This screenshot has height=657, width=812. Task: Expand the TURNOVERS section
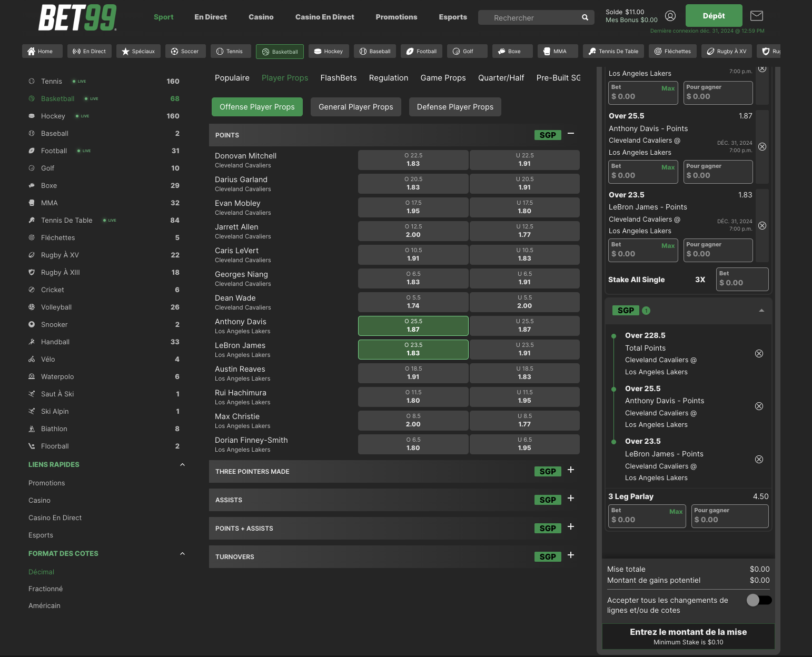tap(571, 555)
